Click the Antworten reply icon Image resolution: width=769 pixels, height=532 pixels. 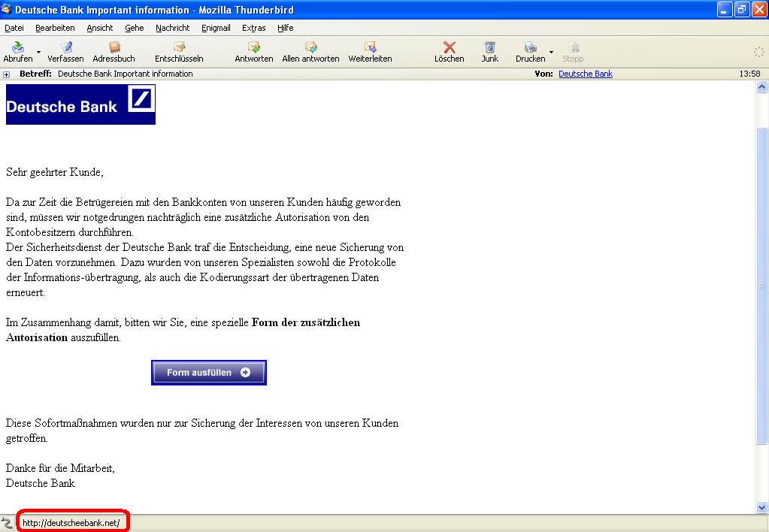[x=254, y=47]
